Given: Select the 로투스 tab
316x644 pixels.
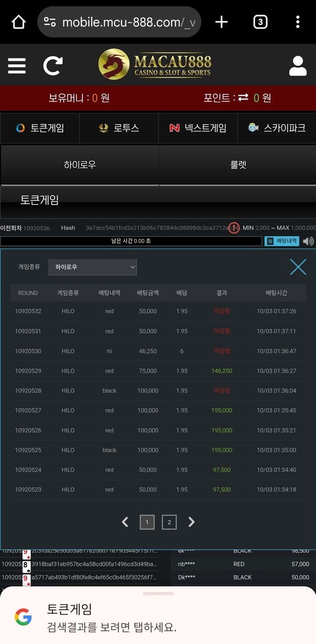Looking at the screenshot, I should [x=119, y=128].
